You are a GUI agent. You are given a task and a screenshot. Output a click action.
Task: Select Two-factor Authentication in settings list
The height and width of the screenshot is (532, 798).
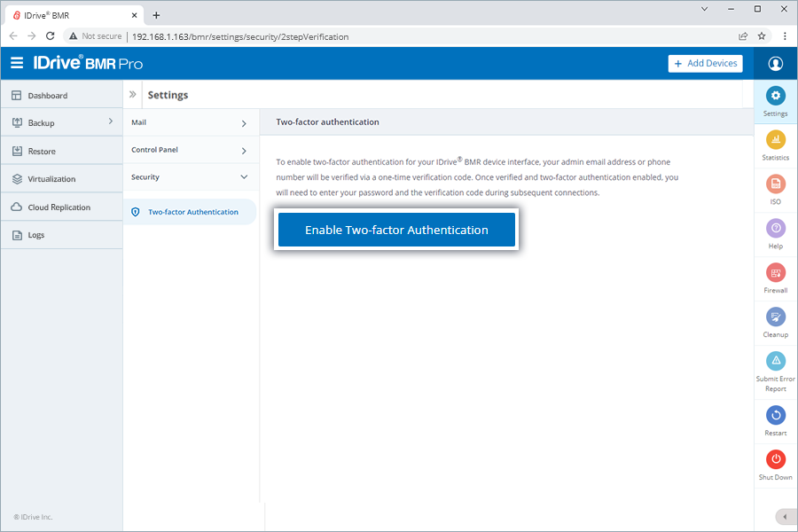point(191,212)
